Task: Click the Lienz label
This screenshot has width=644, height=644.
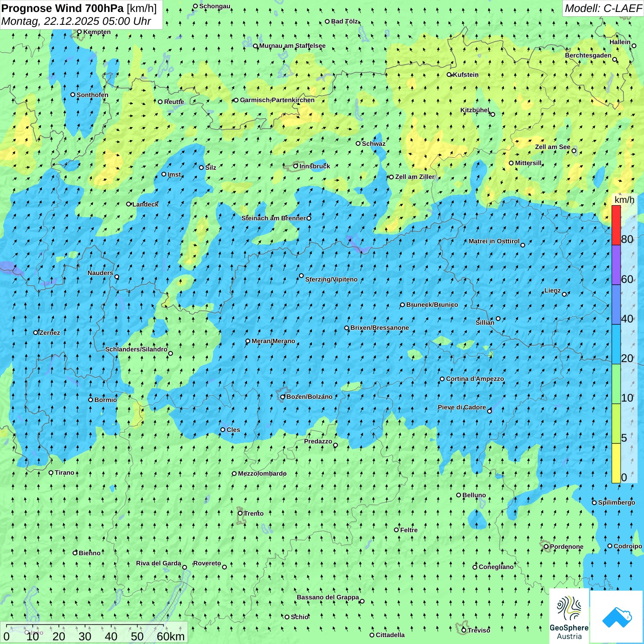Action: [x=552, y=290]
